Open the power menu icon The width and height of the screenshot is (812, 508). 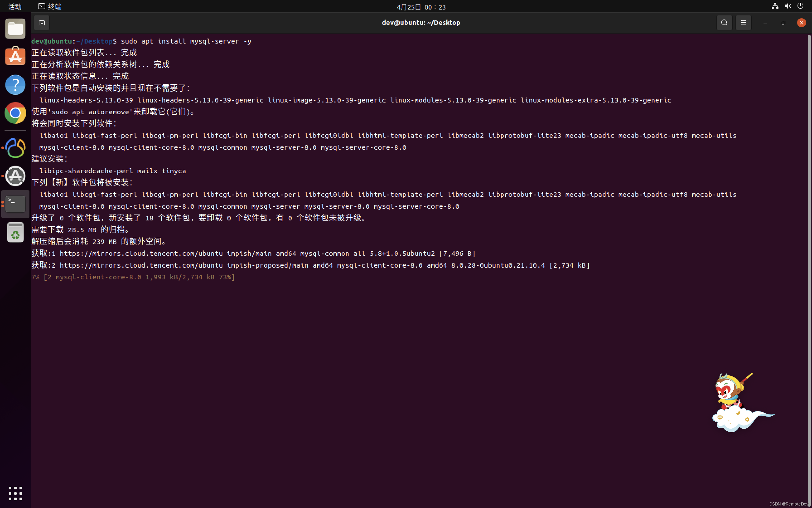pos(801,6)
